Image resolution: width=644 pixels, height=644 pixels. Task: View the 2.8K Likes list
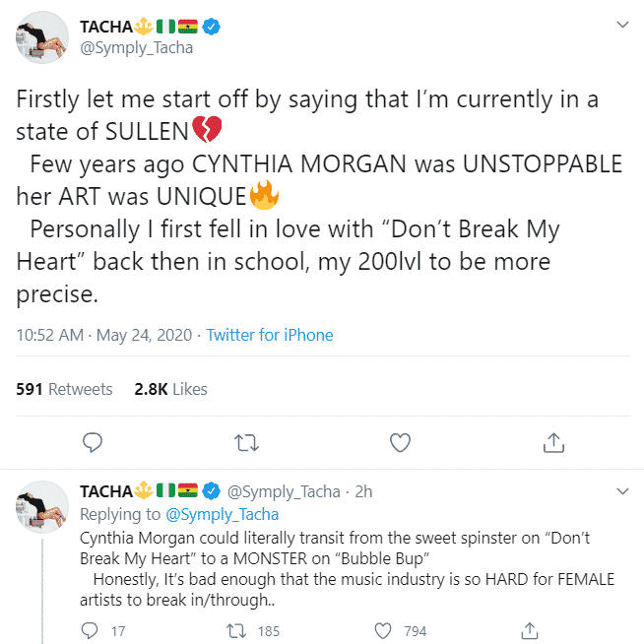[170, 389]
